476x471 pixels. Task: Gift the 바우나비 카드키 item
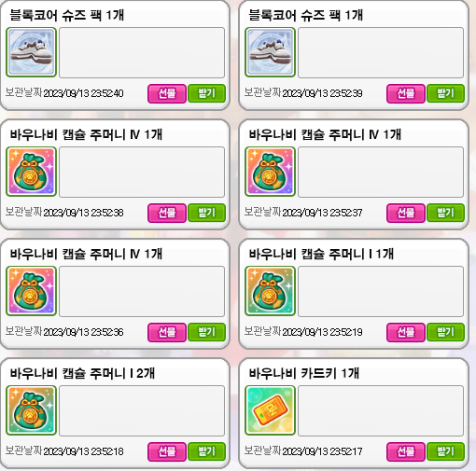(x=406, y=451)
